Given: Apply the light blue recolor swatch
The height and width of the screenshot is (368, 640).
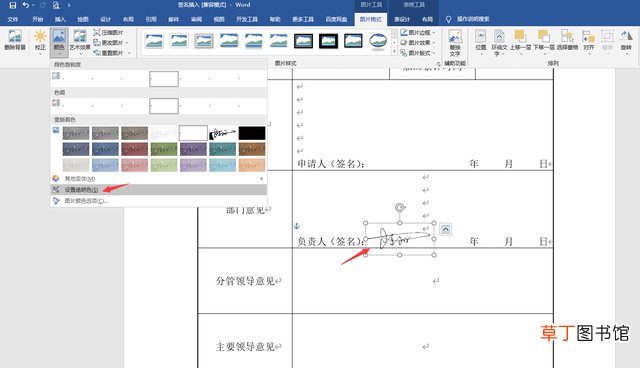Looking at the screenshot, I should (x=105, y=165).
